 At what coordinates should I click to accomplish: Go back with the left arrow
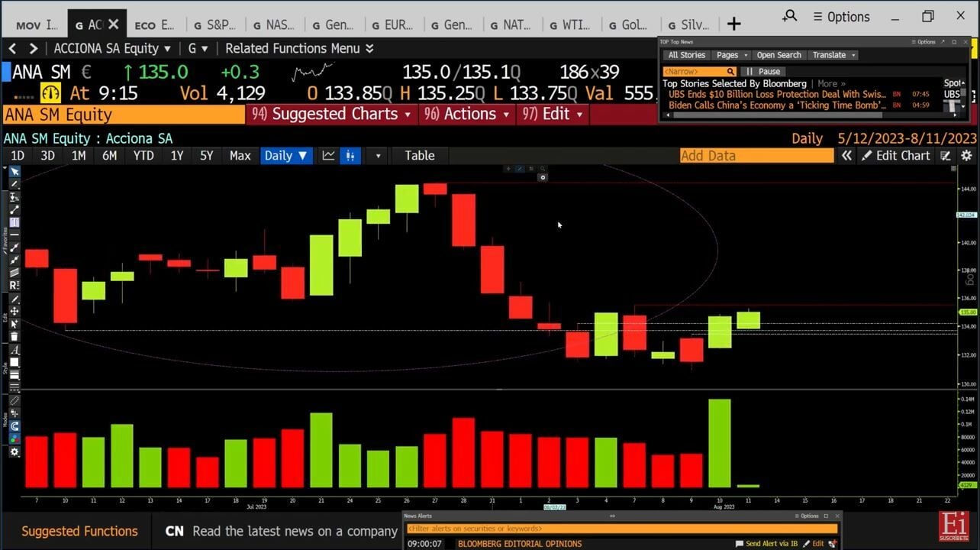coord(12,48)
